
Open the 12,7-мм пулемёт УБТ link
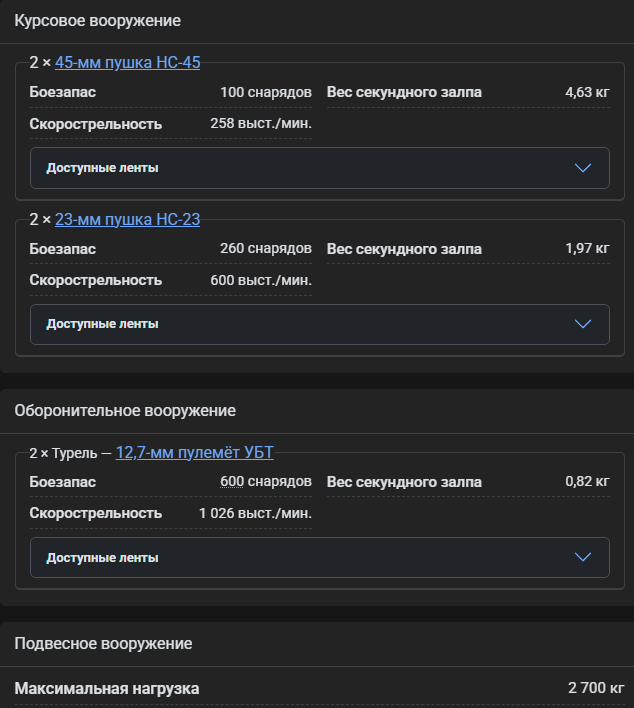coord(194,452)
